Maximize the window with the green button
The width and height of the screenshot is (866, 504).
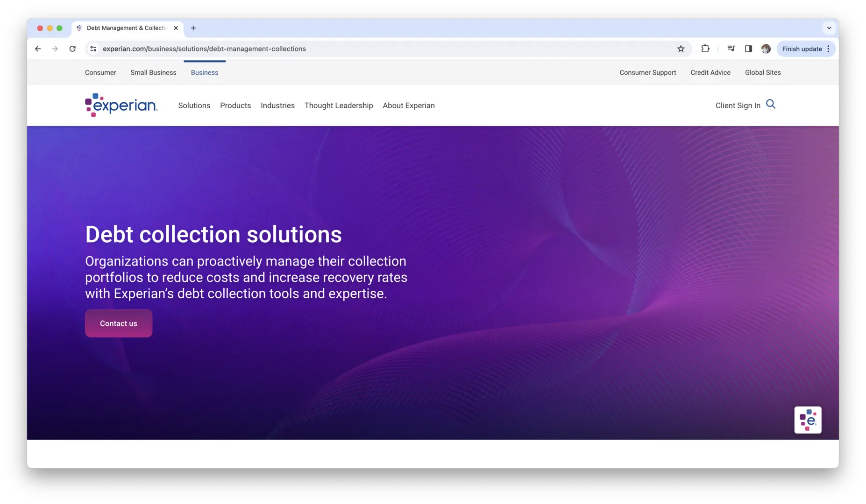click(59, 28)
